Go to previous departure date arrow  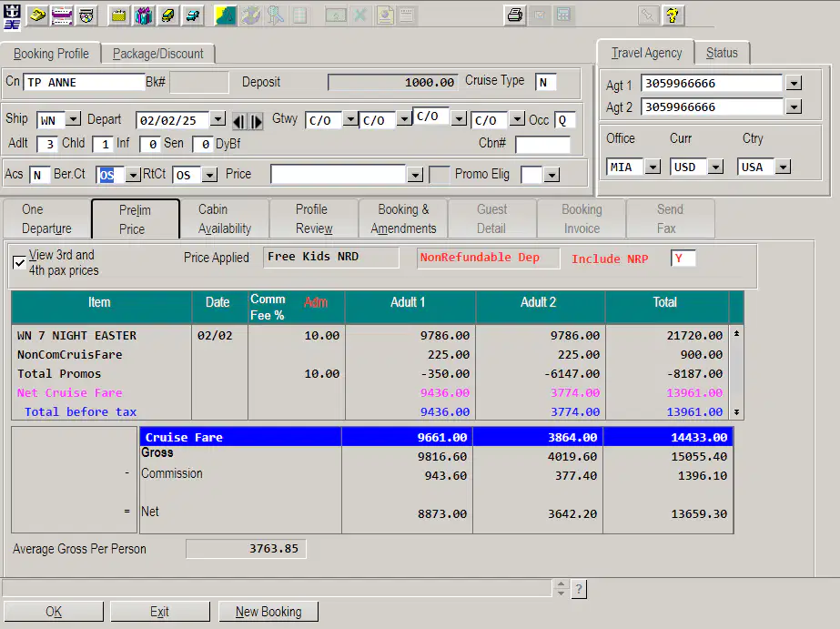click(239, 122)
